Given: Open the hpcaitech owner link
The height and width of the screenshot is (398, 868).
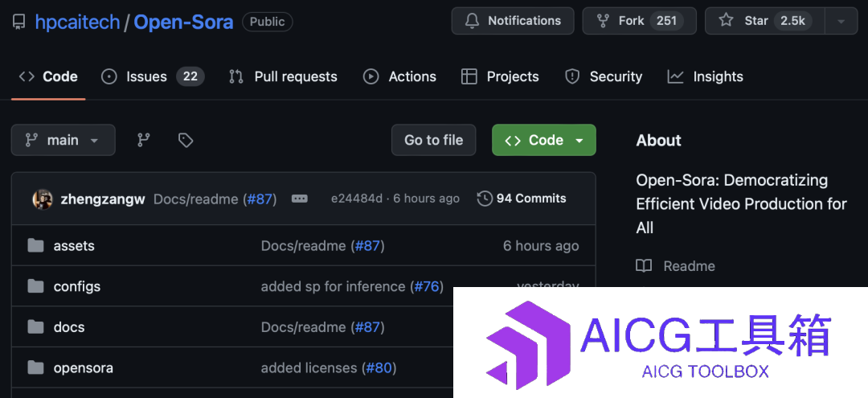Looking at the screenshot, I should (77, 22).
